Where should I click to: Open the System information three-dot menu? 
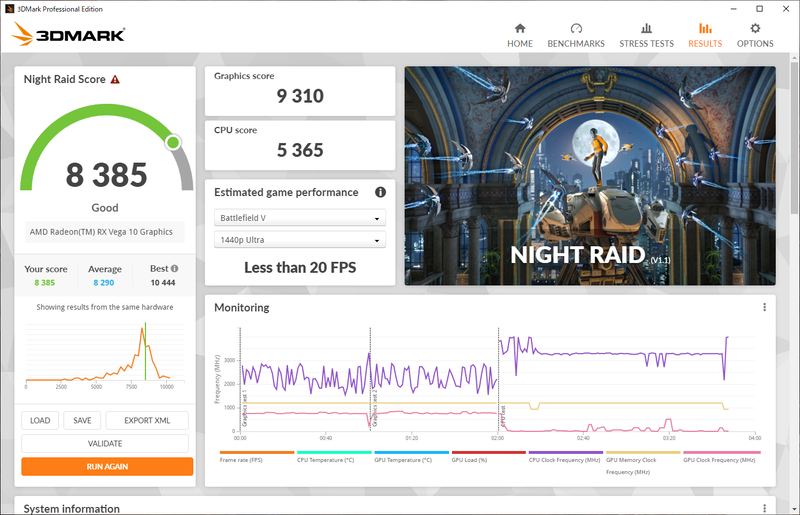[x=764, y=508]
